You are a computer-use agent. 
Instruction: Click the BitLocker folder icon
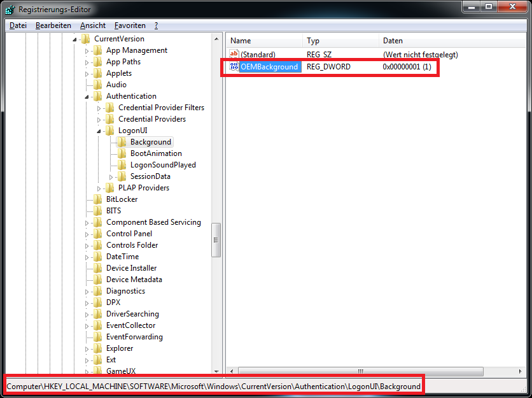98,199
